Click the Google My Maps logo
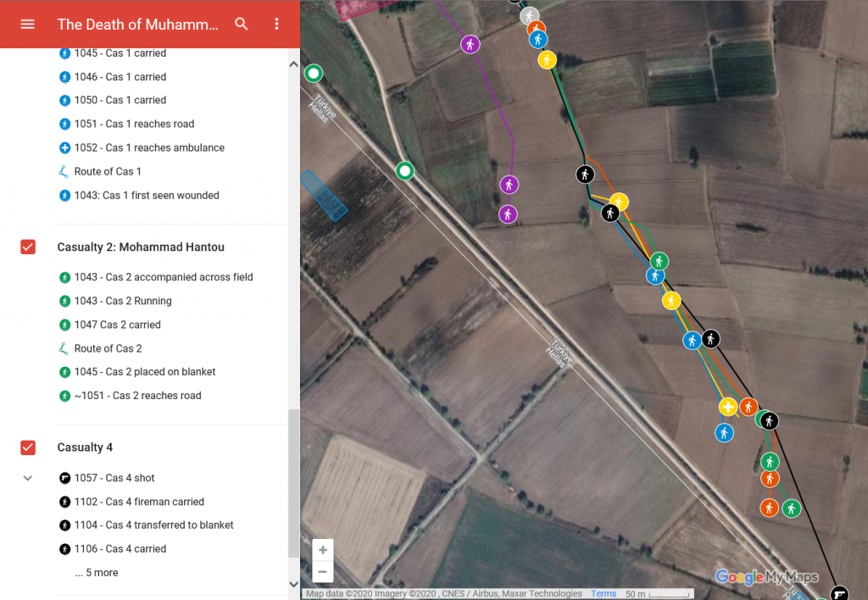Screen dimensions: 868x600 point(766,577)
